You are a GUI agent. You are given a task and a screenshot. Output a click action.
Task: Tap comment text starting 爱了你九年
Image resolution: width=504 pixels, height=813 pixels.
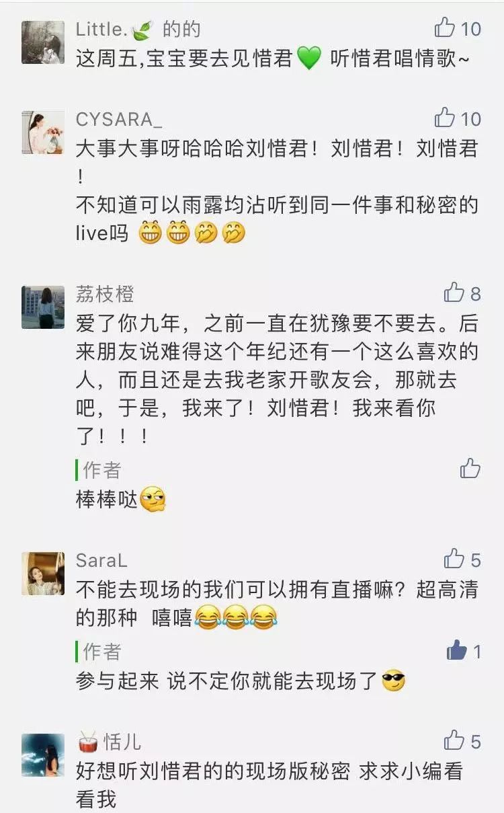[277, 381]
